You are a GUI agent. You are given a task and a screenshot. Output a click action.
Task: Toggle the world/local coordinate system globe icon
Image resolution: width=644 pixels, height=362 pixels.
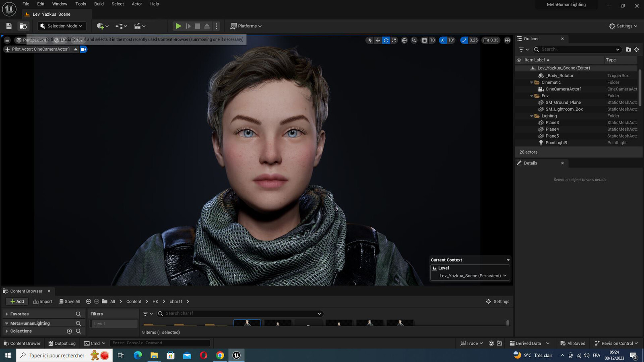[x=404, y=40]
